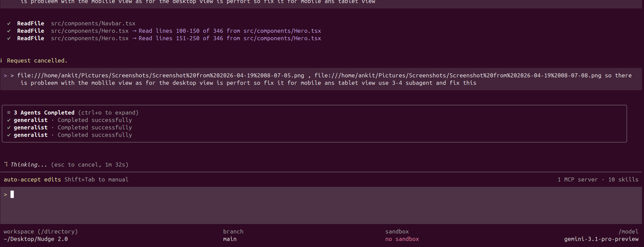
Task: Open the Screenshot 08-07-05.png file link
Action: 161,76
